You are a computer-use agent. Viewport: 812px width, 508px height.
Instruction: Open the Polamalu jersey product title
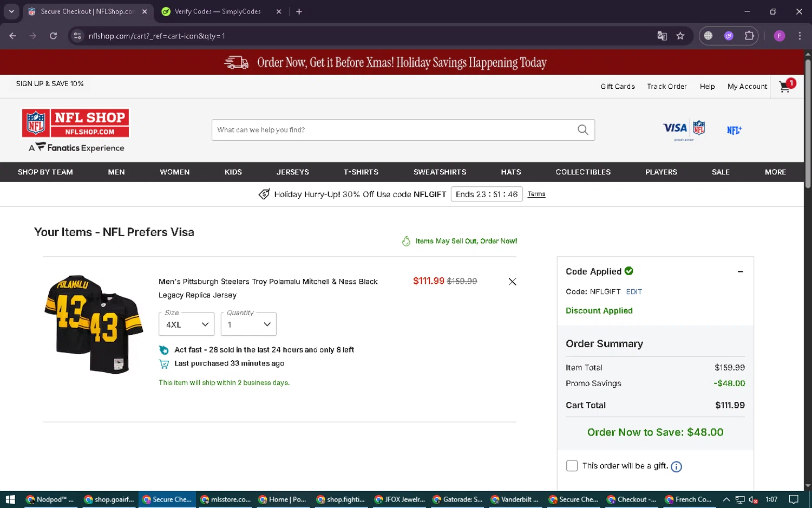coord(268,288)
